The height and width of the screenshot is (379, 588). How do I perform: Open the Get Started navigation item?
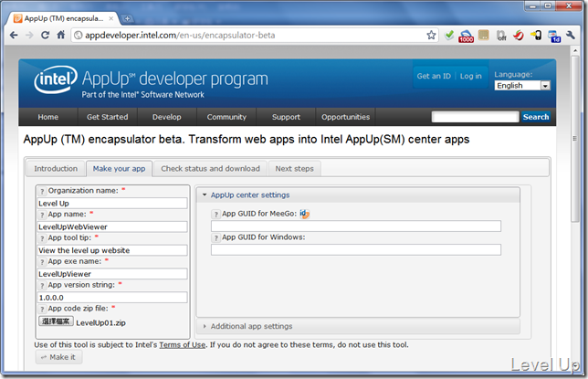108,117
